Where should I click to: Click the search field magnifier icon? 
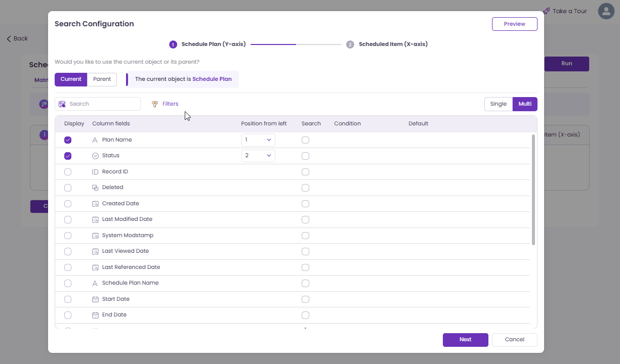[62, 104]
